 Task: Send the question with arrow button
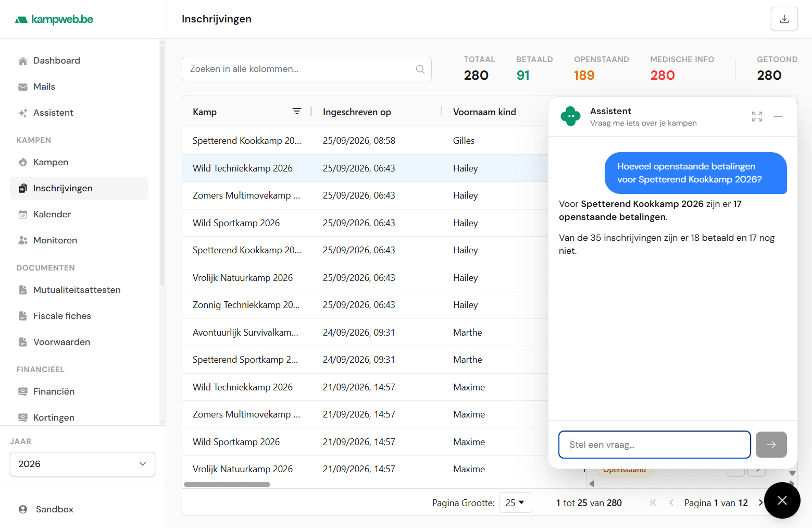tap(771, 445)
